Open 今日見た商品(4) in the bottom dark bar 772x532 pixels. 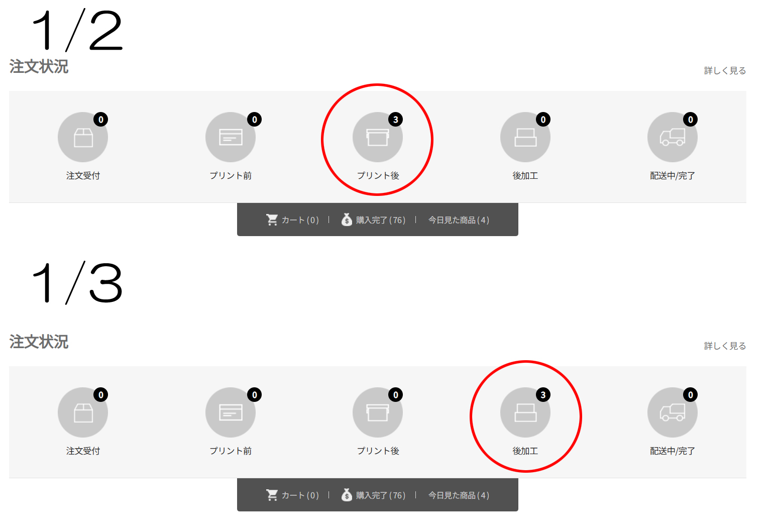point(459,495)
